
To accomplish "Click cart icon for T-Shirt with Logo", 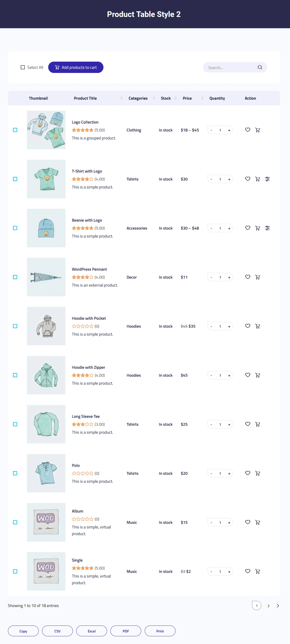I will click(x=257, y=179).
